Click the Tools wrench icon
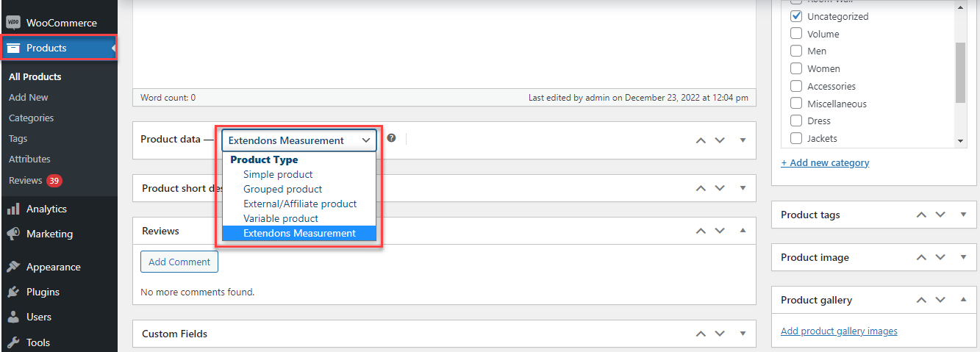Screen dimensions: 980x352 click(x=13, y=342)
